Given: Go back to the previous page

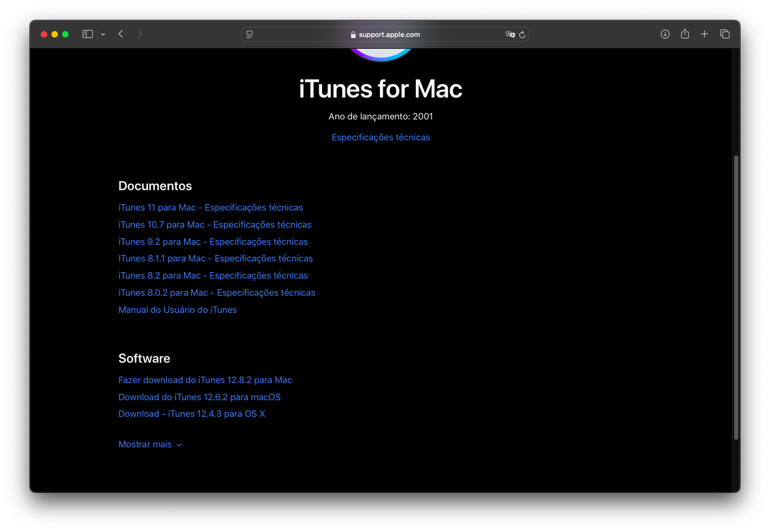Looking at the screenshot, I should [x=121, y=34].
